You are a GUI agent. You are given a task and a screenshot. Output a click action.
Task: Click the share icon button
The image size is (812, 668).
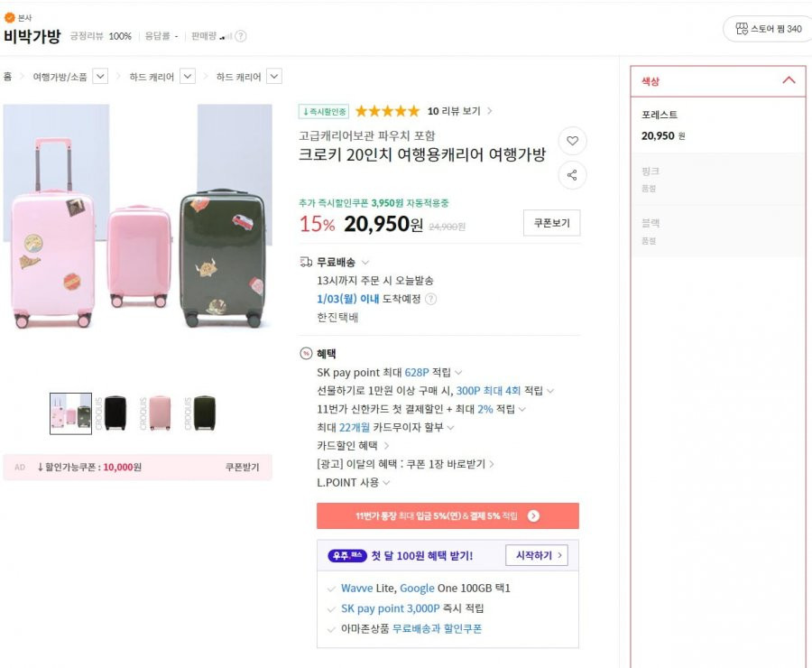tap(572, 175)
